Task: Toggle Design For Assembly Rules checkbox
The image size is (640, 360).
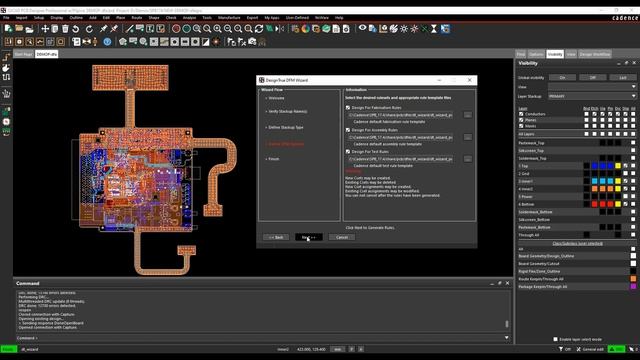Action: [x=348, y=130]
